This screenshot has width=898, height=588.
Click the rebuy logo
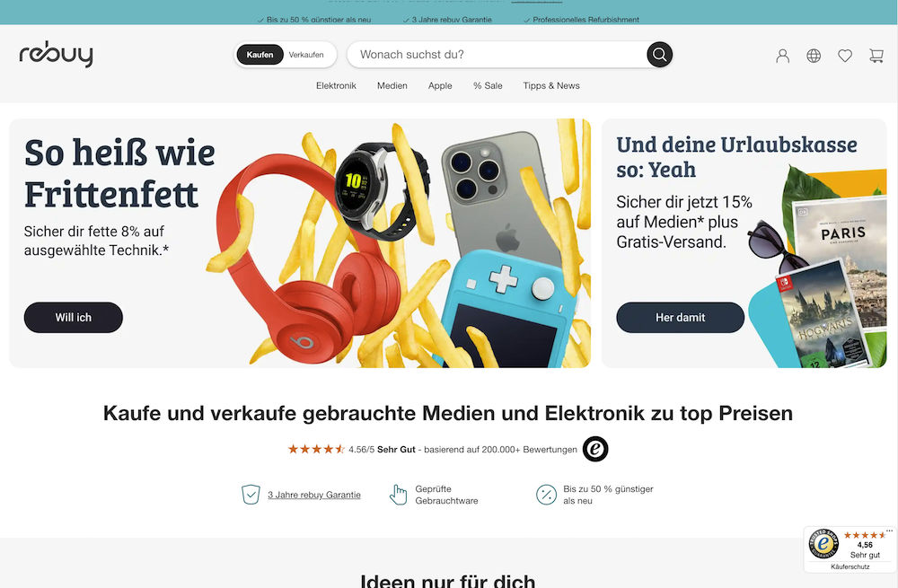click(x=56, y=55)
